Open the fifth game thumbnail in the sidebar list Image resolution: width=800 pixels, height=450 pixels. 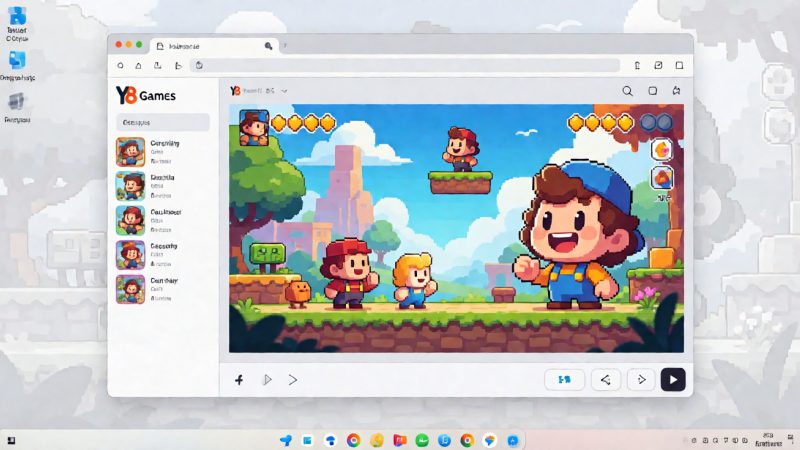130,289
